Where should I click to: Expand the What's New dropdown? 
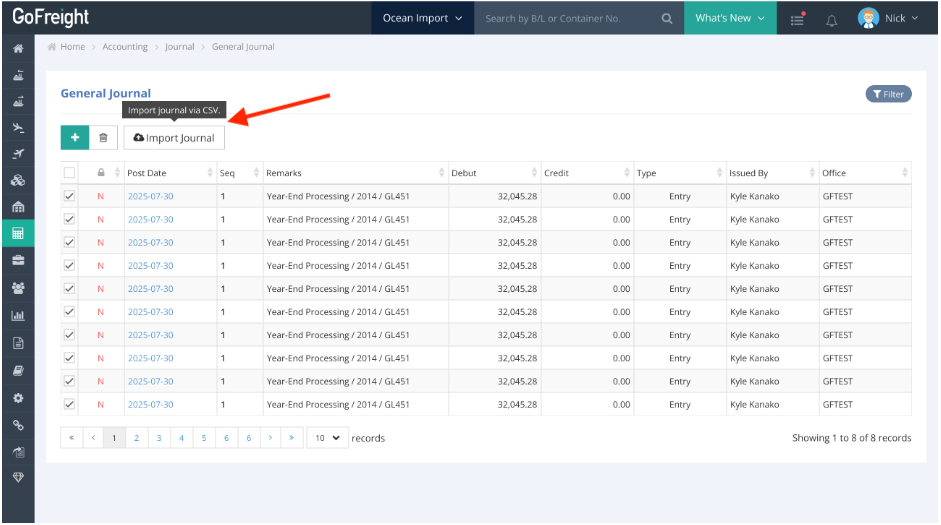point(729,18)
